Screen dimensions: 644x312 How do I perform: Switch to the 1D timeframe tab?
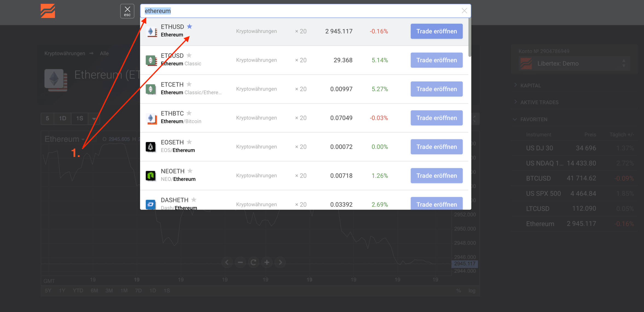pos(62,119)
